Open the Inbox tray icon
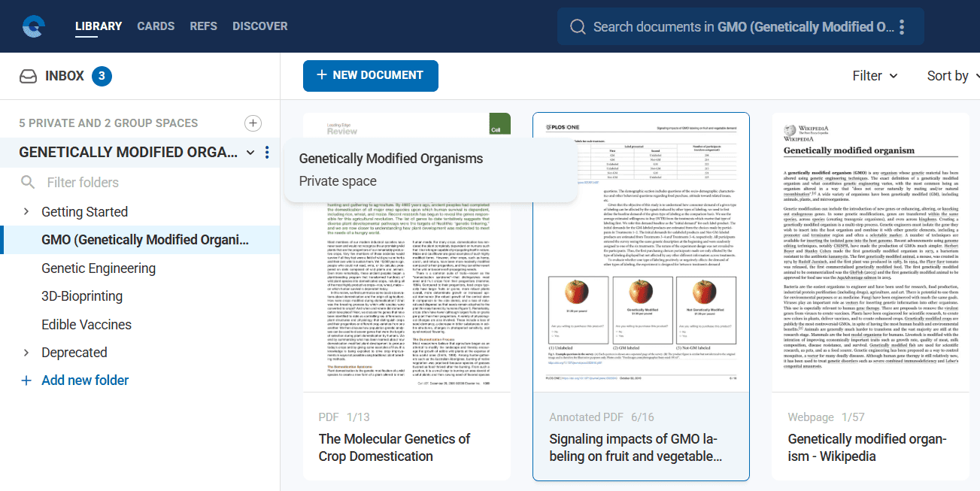 click(29, 76)
